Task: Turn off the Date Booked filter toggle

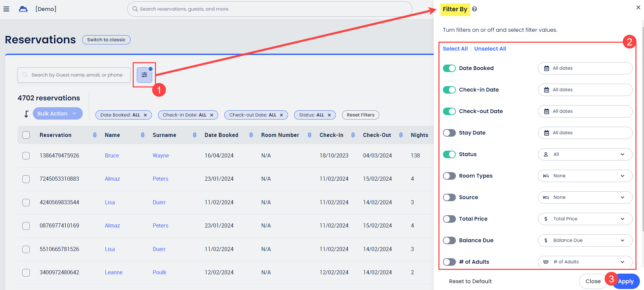Action: 449,68
